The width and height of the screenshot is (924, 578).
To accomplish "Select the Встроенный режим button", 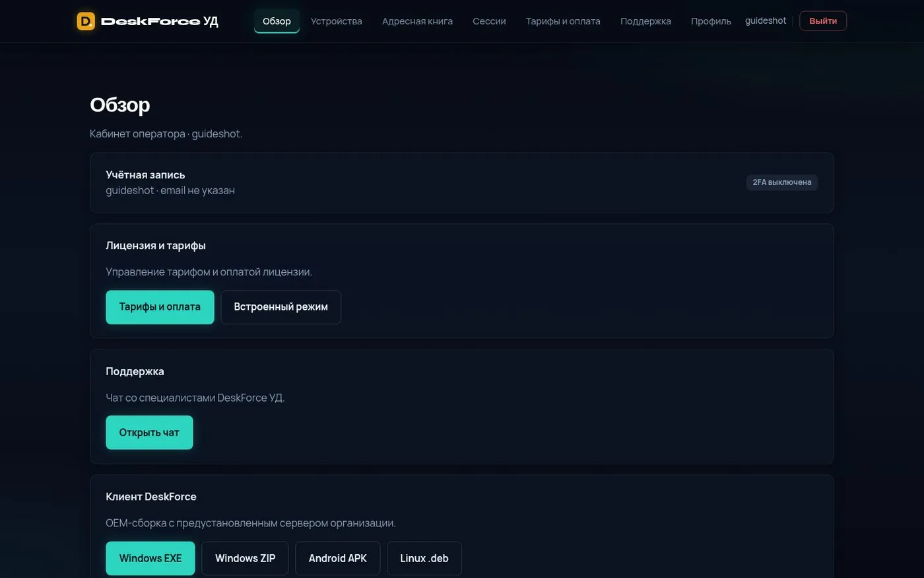I will [280, 307].
